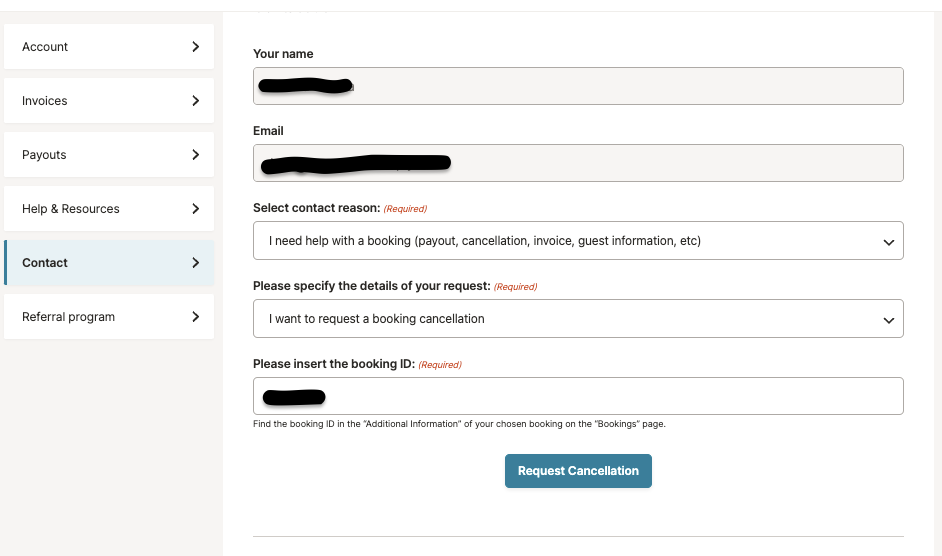Select the 'I need help with a booking' combo box text
Screen dimensions: 942x556
tap(485, 241)
